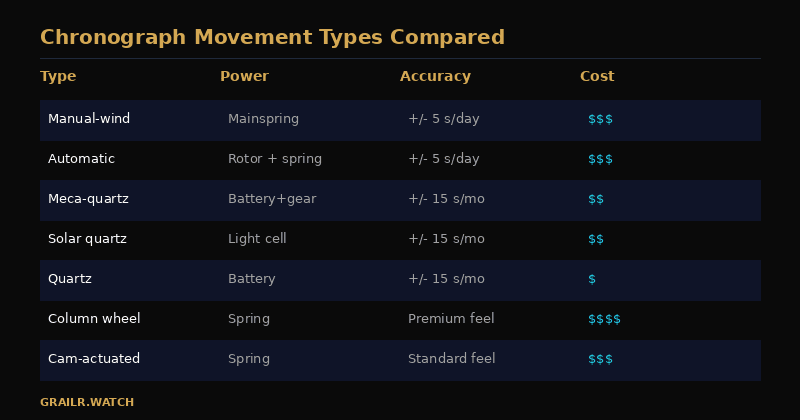Select the Automatic row label
Viewport: 800px width, 420px height.
tap(81, 159)
